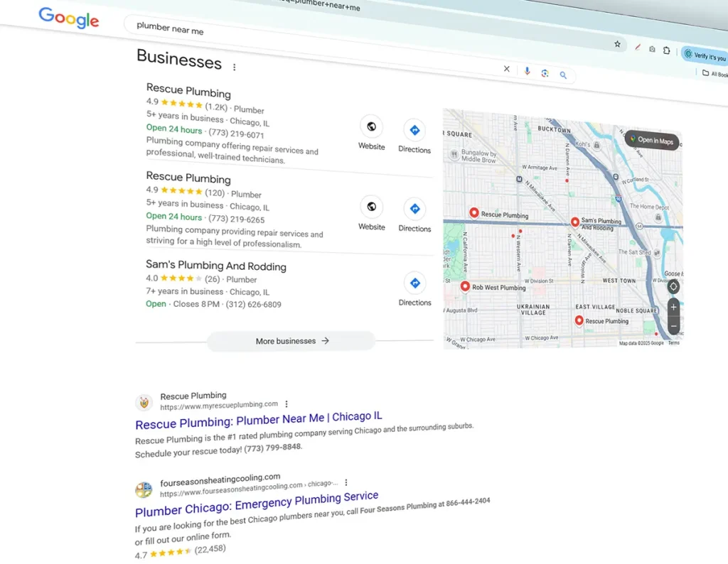Select Rescue Plumbing pin in East Village
Image resolution: width=728 pixels, height=564 pixels.
[x=579, y=320]
